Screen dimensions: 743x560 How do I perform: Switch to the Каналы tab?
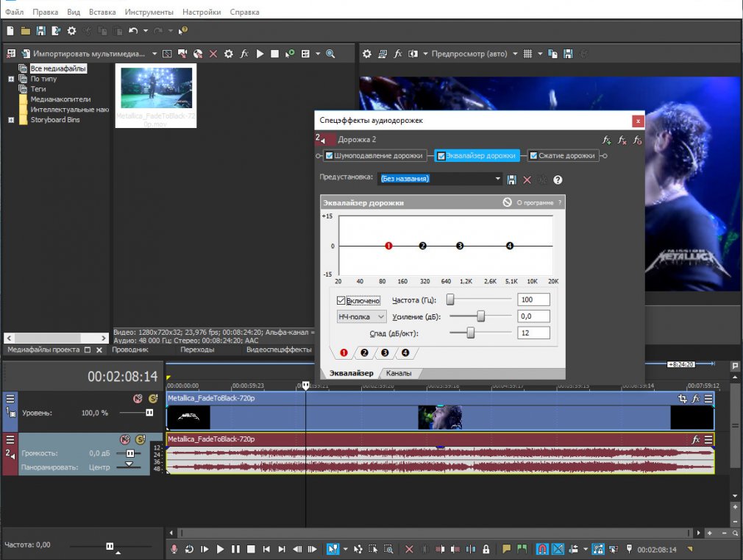(399, 373)
